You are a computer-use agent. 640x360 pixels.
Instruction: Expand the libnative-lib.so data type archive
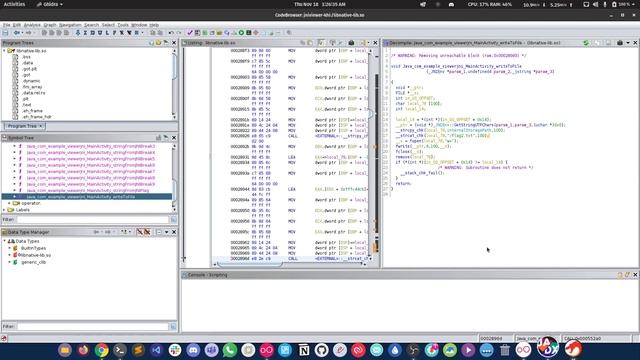[9, 255]
